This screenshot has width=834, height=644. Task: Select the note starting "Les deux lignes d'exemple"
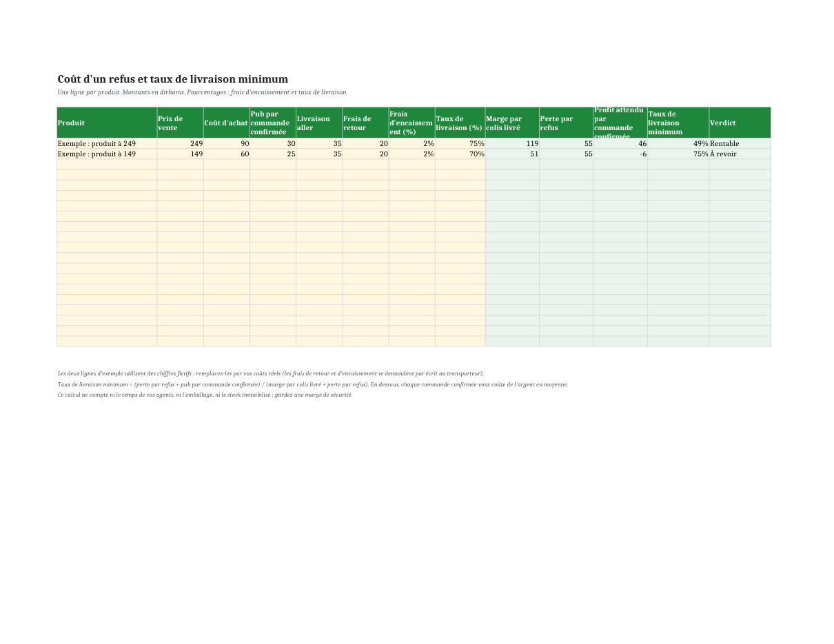click(271, 373)
